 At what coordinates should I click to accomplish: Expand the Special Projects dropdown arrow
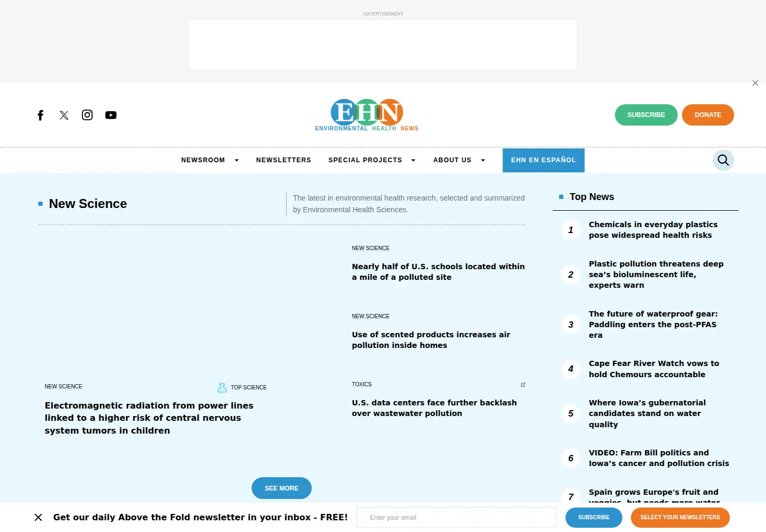point(413,160)
